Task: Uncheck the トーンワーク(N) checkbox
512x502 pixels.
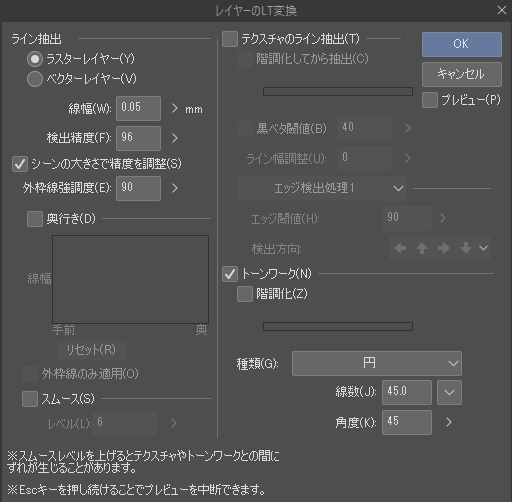Action: pyautogui.click(x=230, y=274)
